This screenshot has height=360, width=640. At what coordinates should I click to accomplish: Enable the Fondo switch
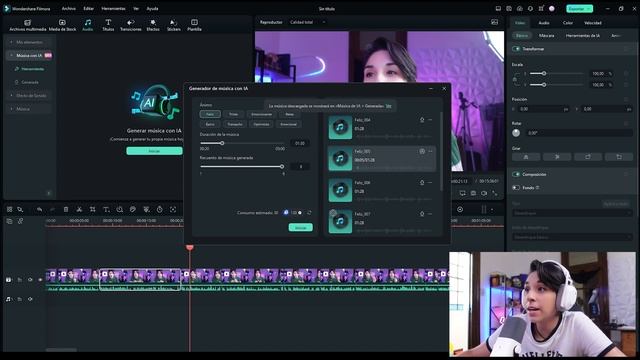pyautogui.click(x=516, y=188)
